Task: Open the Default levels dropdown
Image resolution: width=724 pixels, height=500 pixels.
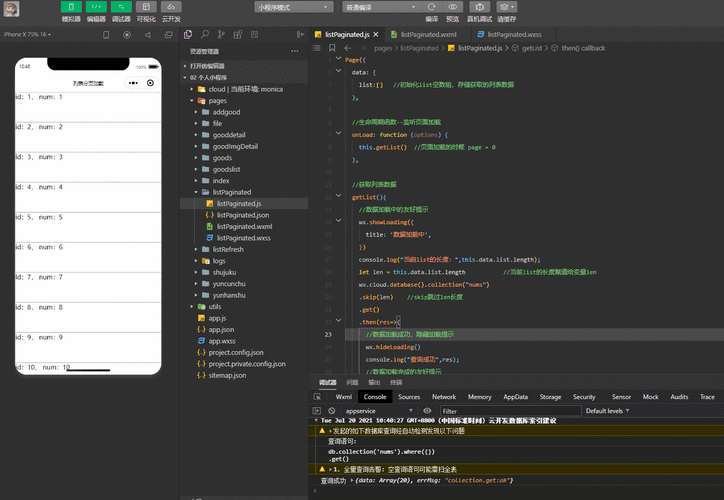Action: tap(608, 411)
